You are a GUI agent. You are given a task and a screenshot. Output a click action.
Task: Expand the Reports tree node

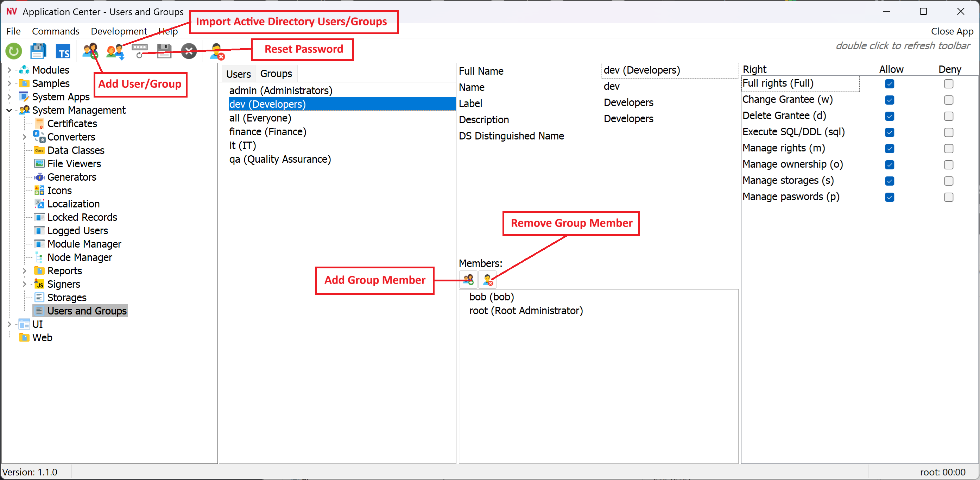[x=24, y=271]
